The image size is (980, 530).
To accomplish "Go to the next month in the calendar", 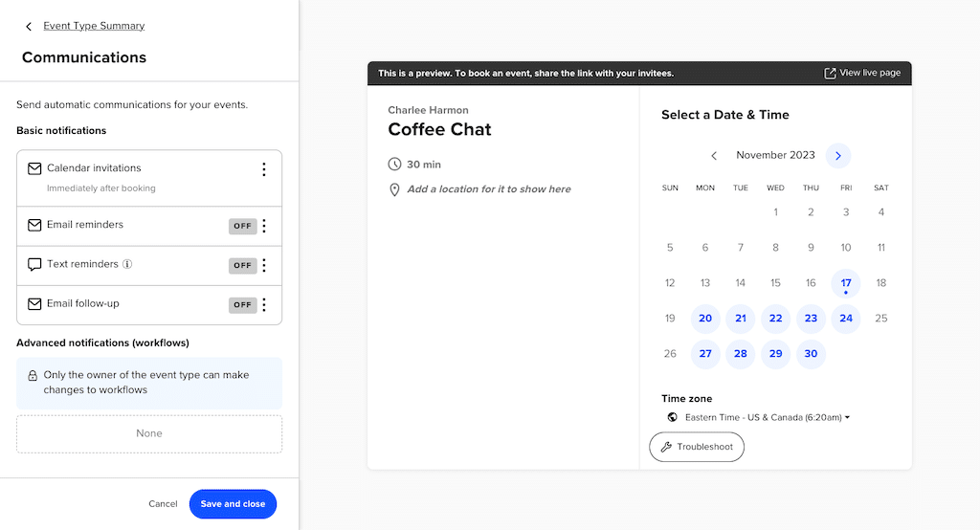I will [838, 155].
